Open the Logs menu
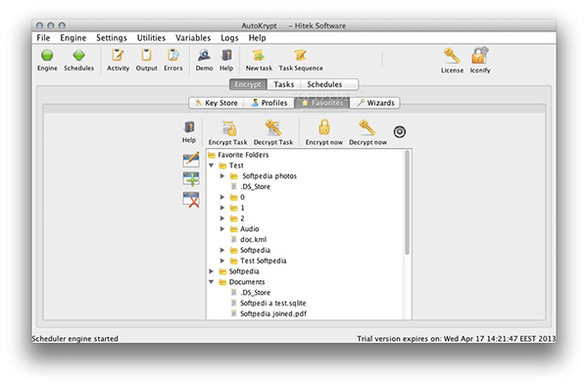 pyautogui.click(x=229, y=38)
